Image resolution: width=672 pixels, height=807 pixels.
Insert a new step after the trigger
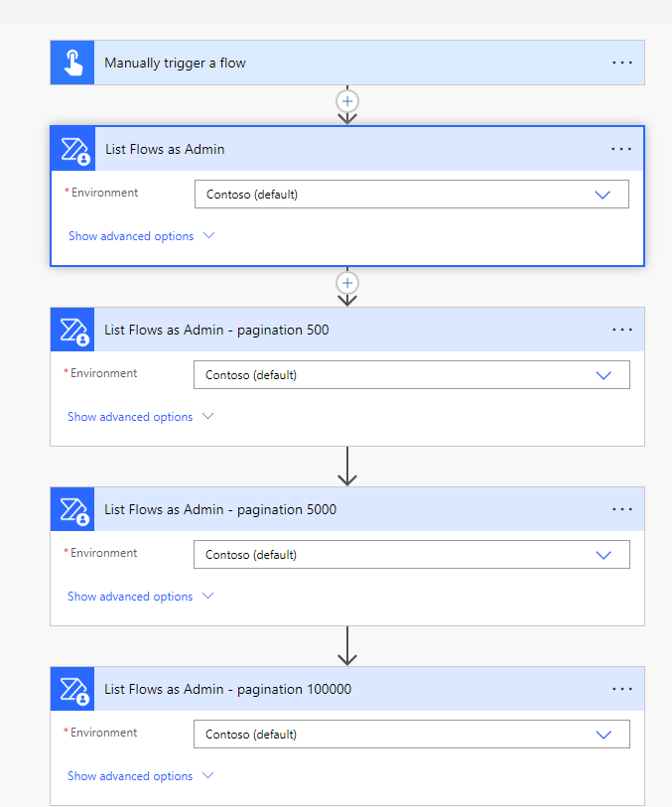[x=346, y=100]
